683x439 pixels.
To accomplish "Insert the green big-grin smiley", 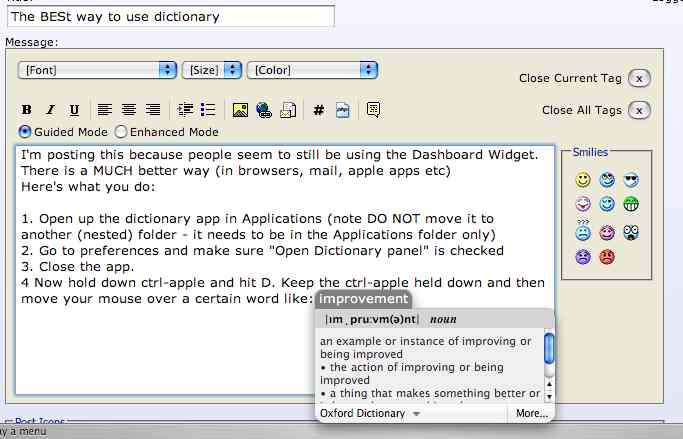I will click(x=631, y=203).
